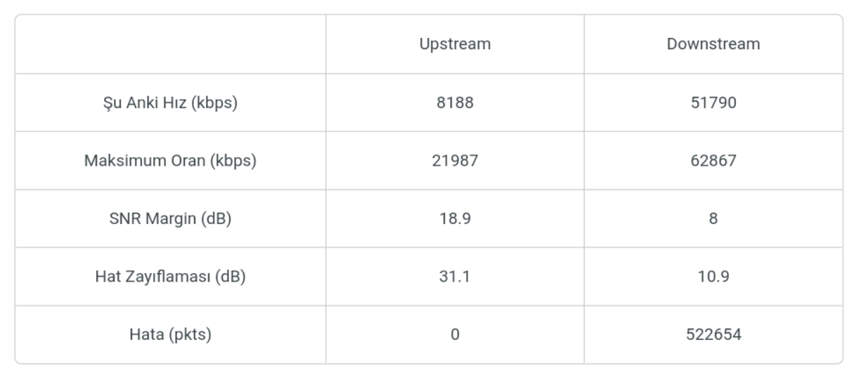Click the word Upstream in header
The image size is (868, 382).
(454, 44)
